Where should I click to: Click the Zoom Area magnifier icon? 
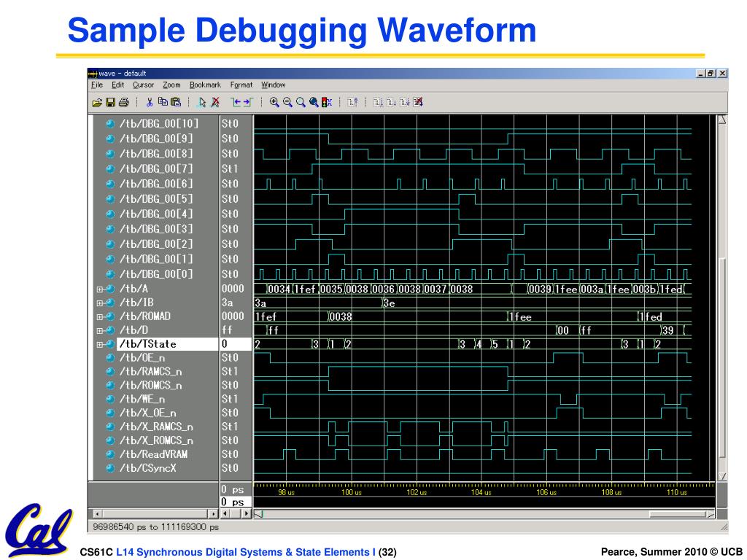(301, 102)
